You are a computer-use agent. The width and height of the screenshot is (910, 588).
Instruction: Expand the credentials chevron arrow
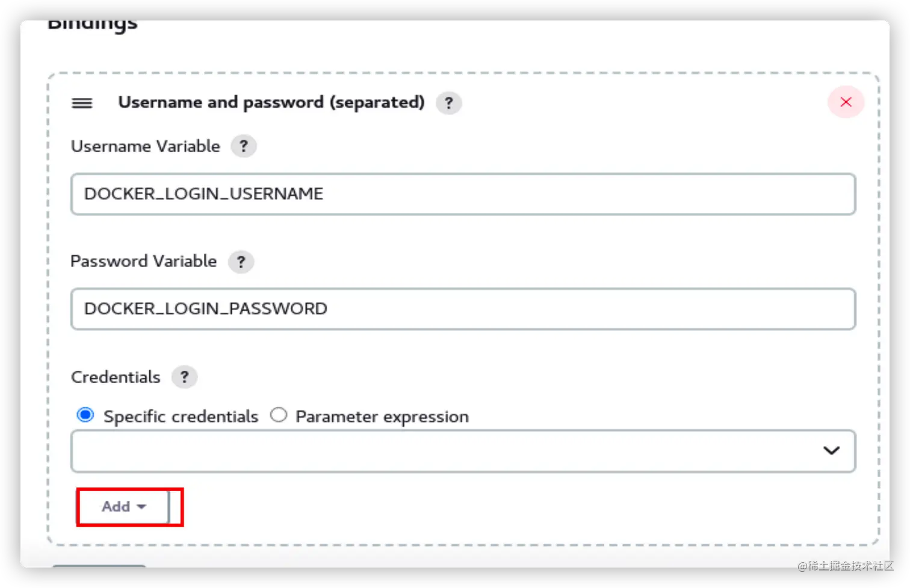[831, 450]
